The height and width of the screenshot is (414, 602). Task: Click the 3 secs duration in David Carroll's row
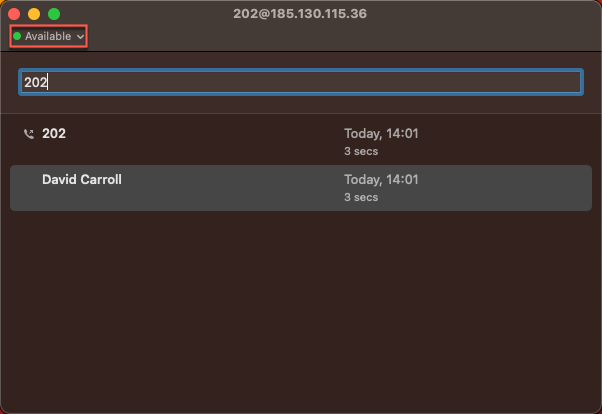(x=361, y=198)
